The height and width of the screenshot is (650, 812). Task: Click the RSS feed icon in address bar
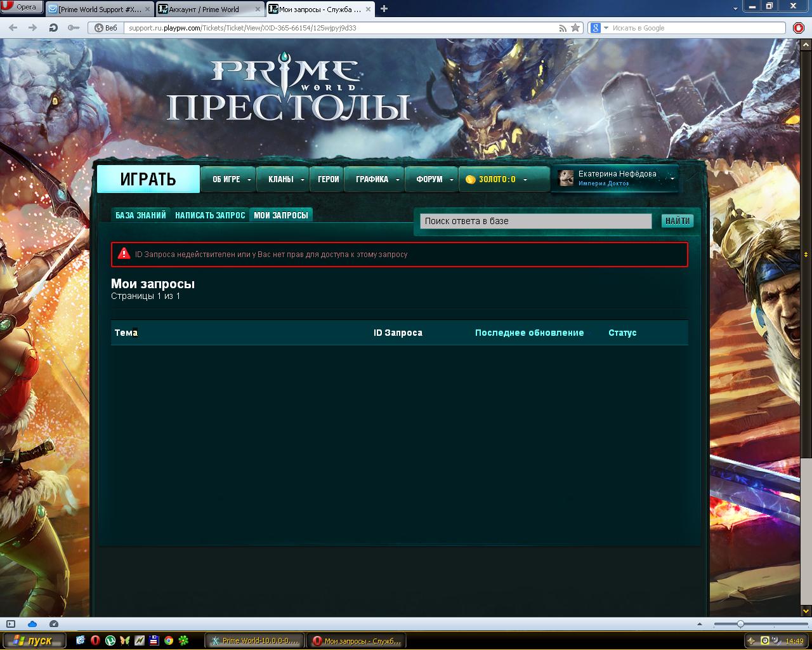tap(563, 28)
